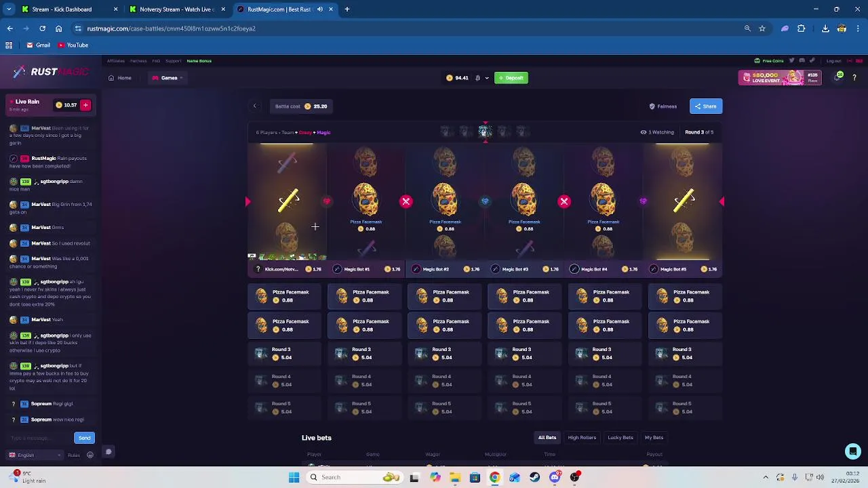Open Name Bonus link
The width and height of the screenshot is (868, 488).
pyautogui.click(x=199, y=61)
